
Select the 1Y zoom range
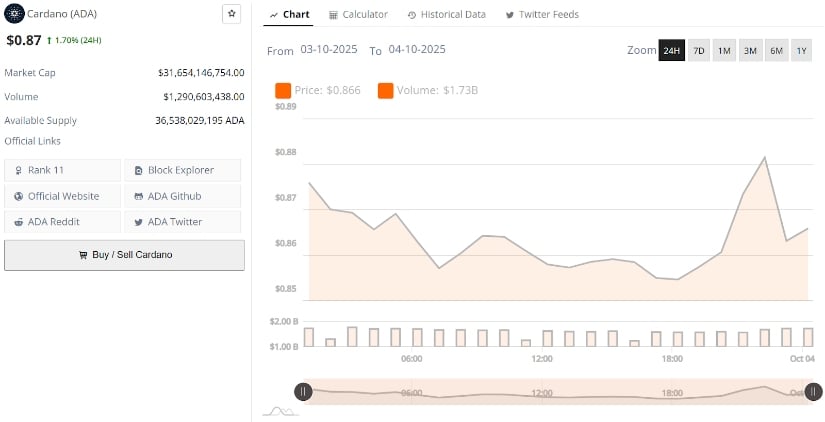(801, 50)
